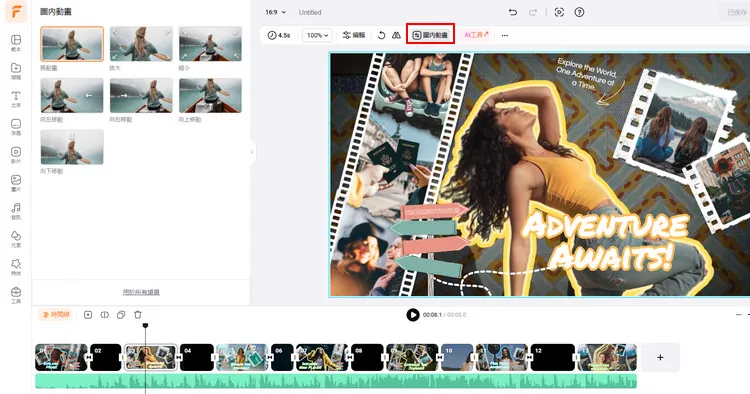Add a scene using timeline toolbar icon
750x394 pixels.
coord(88,315)
